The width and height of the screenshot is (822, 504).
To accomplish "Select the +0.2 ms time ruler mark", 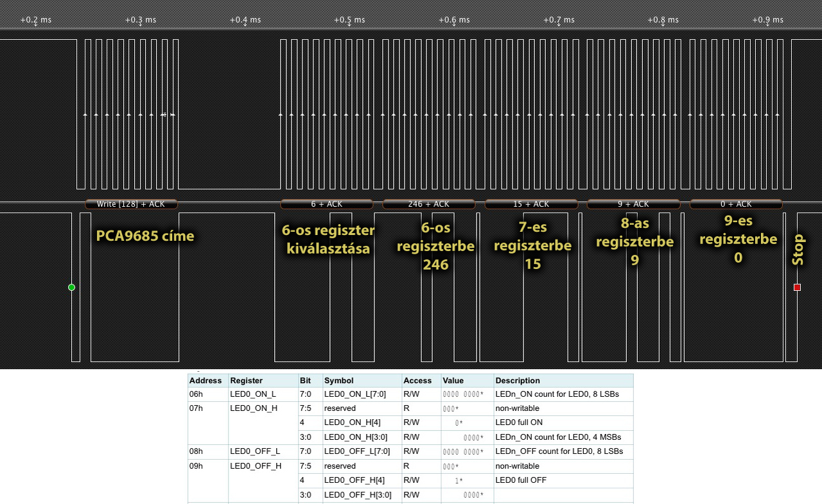I will coord(35,20).
